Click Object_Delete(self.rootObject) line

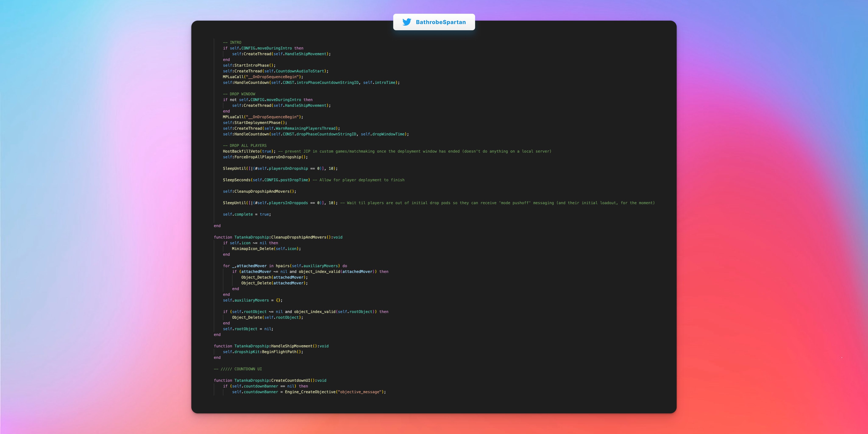click(x=267, y=317)
